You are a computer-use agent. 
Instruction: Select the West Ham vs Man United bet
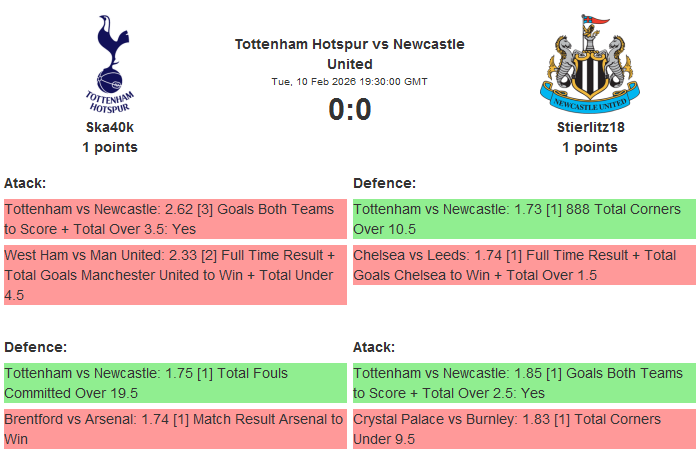pos(175,275)
